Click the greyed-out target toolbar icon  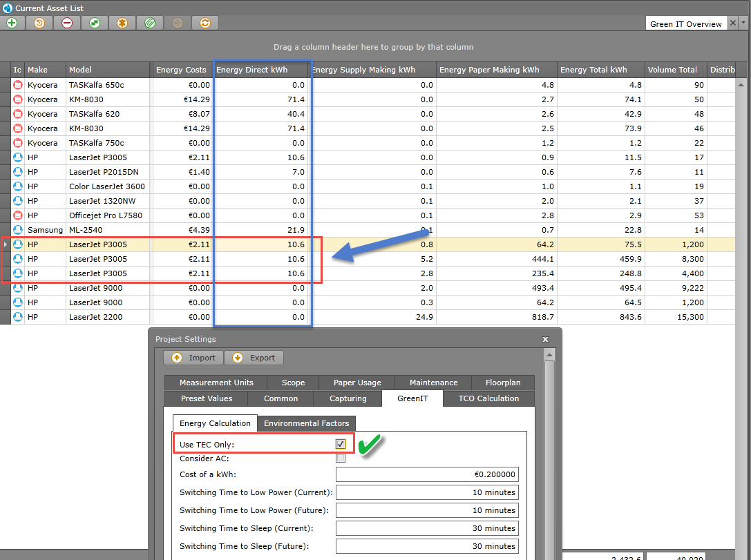click(177, 23)
